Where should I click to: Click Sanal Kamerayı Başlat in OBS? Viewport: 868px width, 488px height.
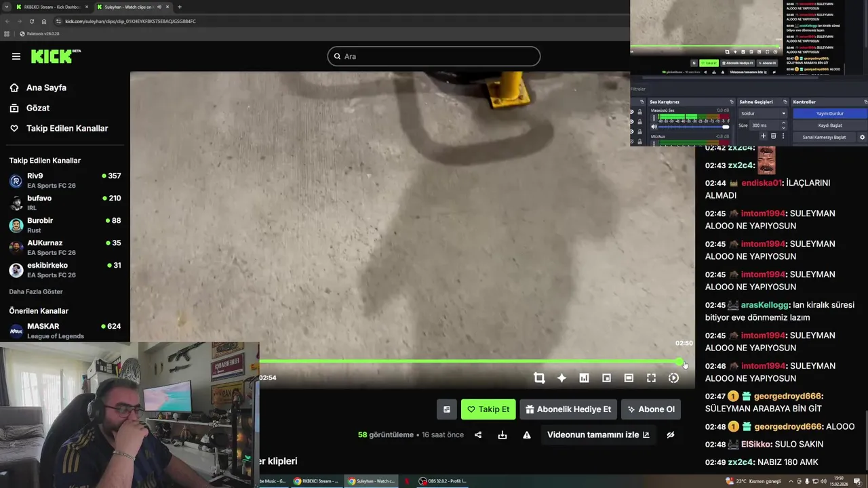[x=824, y=137]
